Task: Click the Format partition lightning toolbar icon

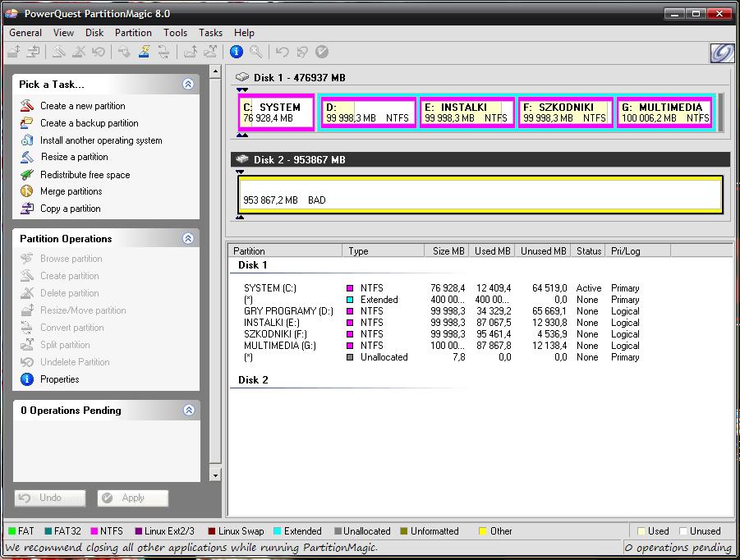Action: 144,52
